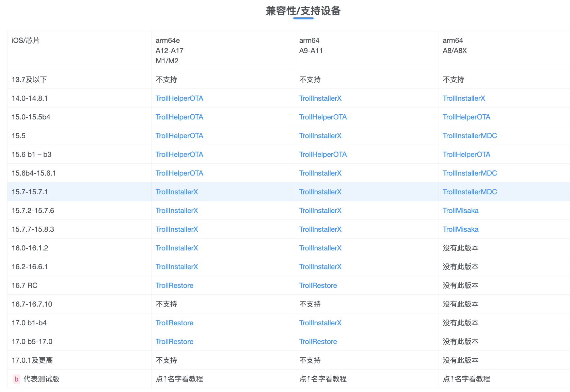Click the 16.7 RC row label
Screen dimensions: 570x392
25,285
